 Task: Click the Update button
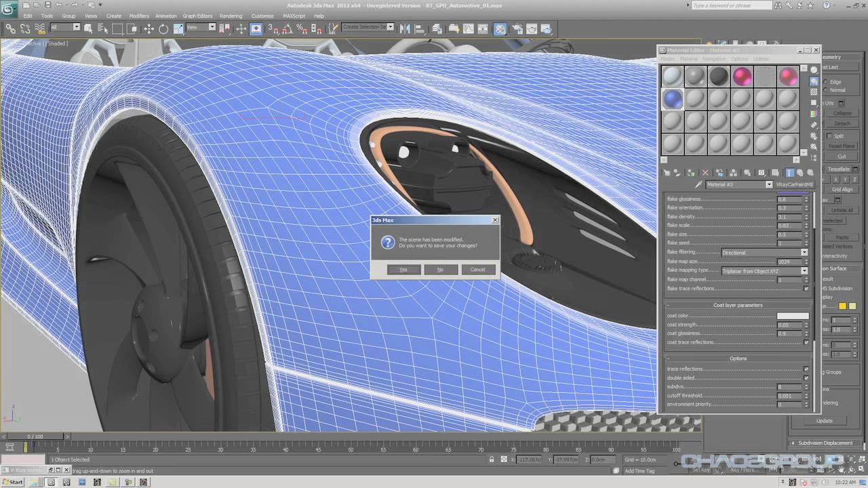click(x=824, y=421)
